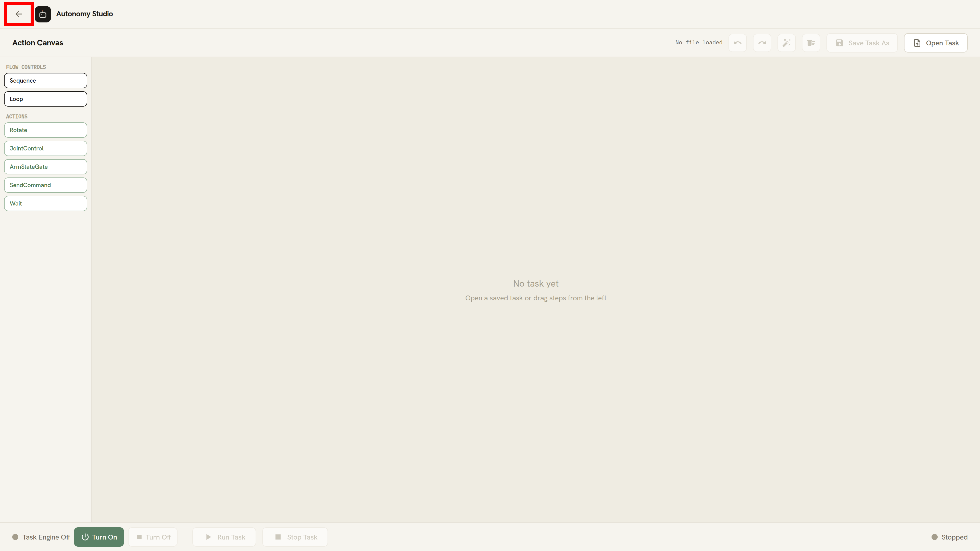Choose the ArmStateGate action block

tap(46, 166)
